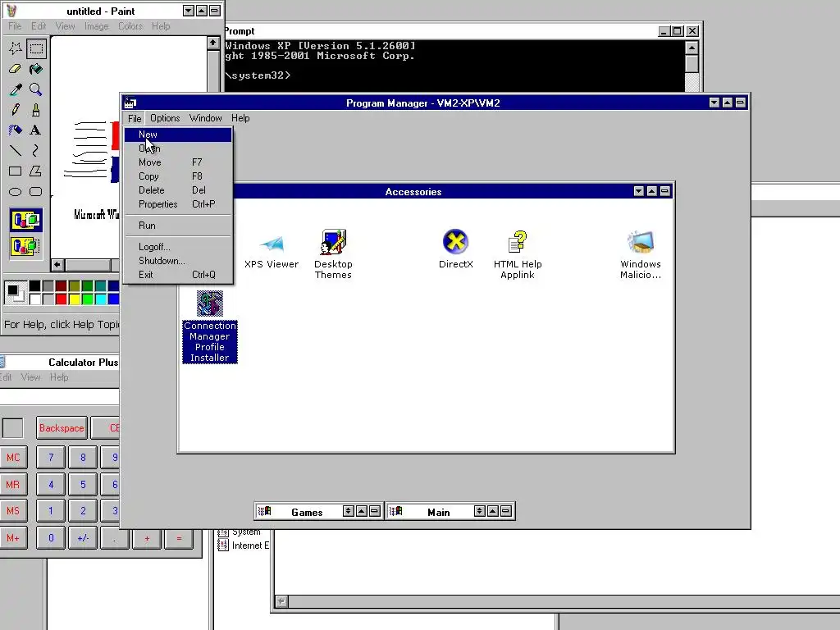Select the Pick Color eyedropper tool
Screen dimensions: 840x630
click(x=16, y=89)
